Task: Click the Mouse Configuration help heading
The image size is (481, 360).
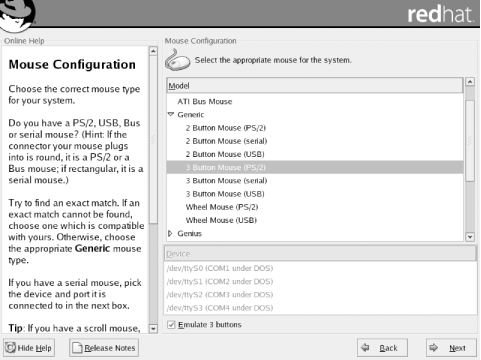Action: click(72, 64)
